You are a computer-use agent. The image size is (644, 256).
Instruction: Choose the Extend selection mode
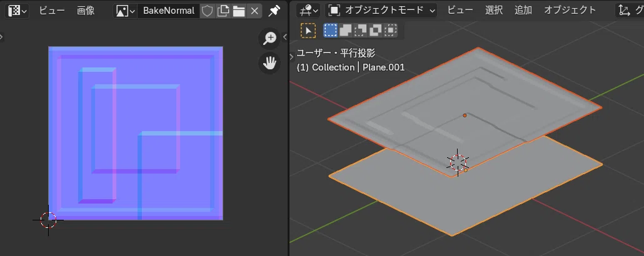(345, 31)
